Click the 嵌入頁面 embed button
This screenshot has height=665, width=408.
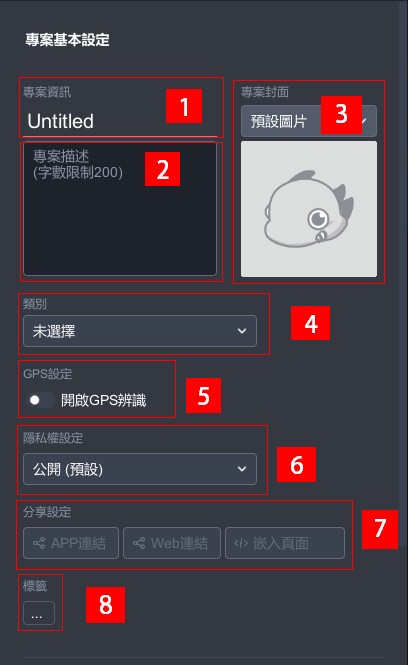285,543
